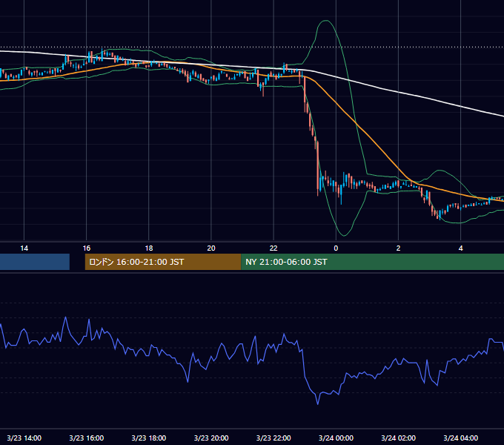
Task: Click the 16 hour axis label
Action: click(x=87, y=248)
